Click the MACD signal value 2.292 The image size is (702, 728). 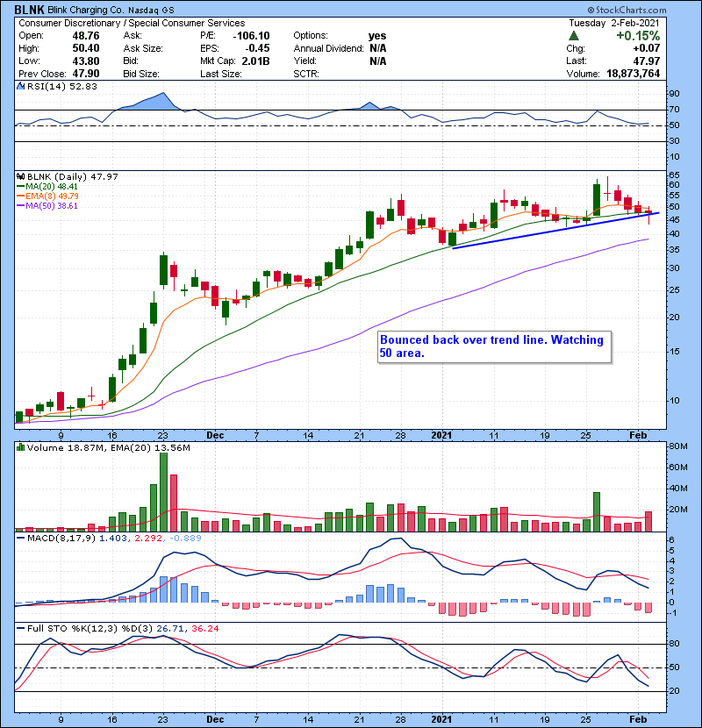click(148, 539)
